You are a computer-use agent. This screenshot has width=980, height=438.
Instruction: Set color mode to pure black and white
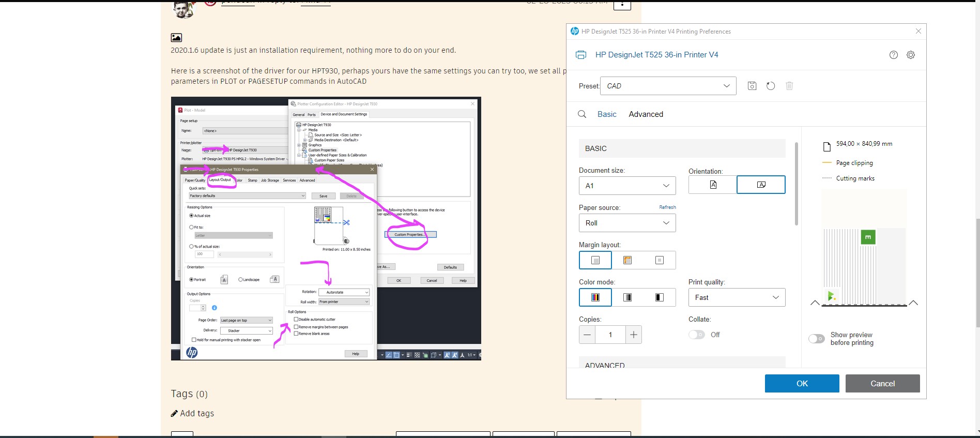[x=660, y=297]
